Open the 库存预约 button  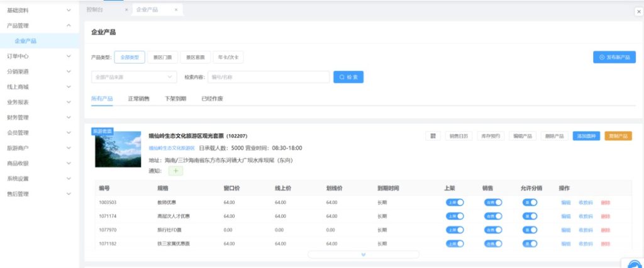tap(491, 136)
